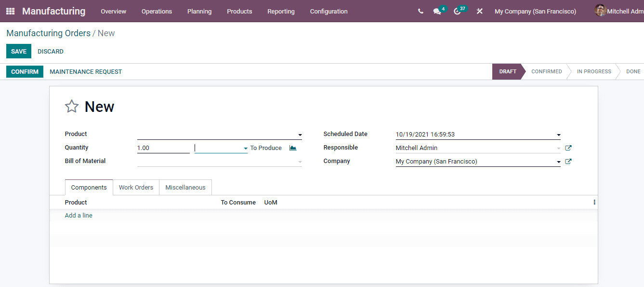Click inside the Quantity input field
644x287 pixels.
(x=163, y=148)
